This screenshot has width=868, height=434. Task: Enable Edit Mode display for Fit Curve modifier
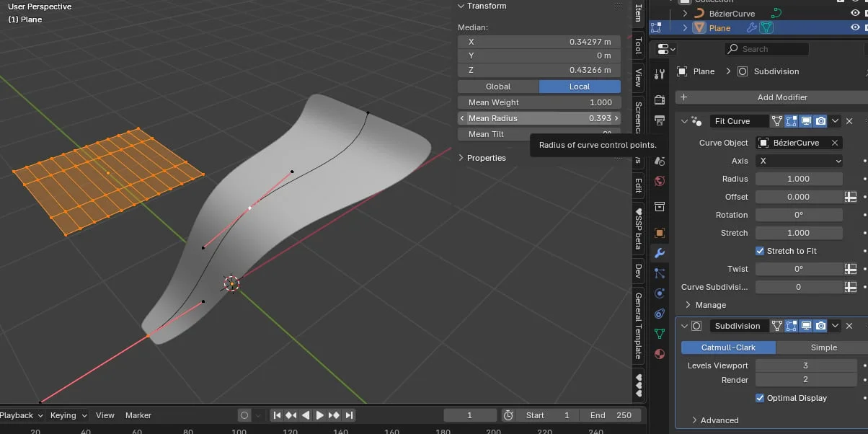(x=791, y=120)
